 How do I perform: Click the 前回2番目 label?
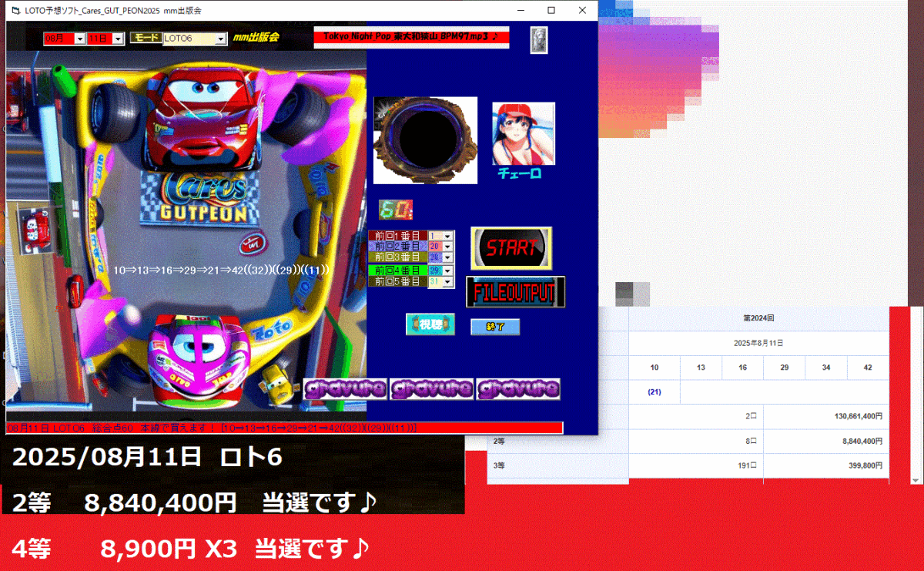pyautogui.click(x=398, y=246)
